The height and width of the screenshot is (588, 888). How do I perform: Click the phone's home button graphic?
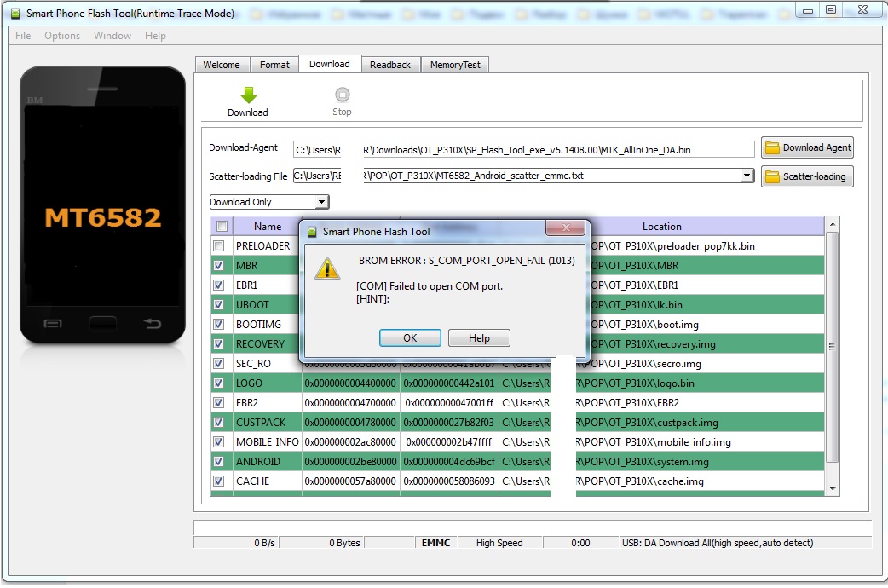[x=103, y=323]
